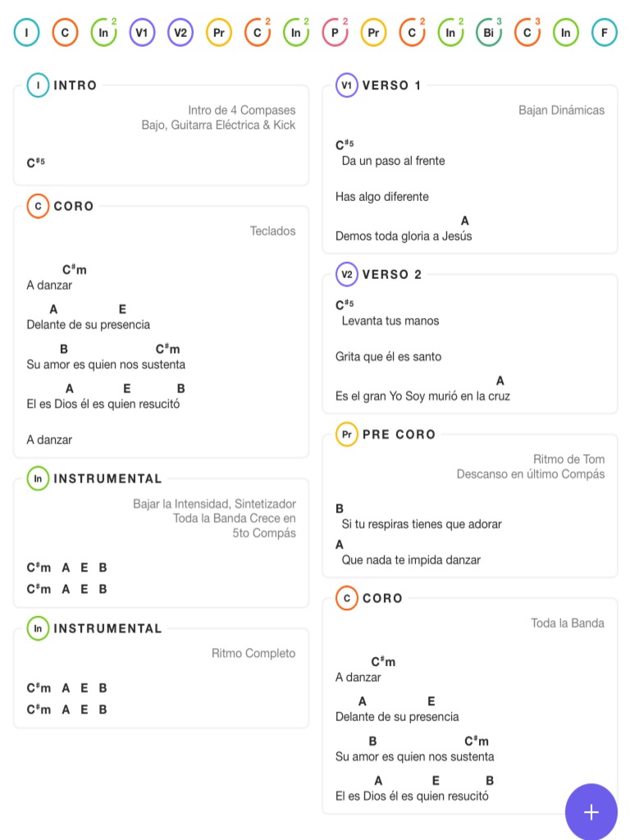Select the VERSO 2 section heading

tap(391, 275)
